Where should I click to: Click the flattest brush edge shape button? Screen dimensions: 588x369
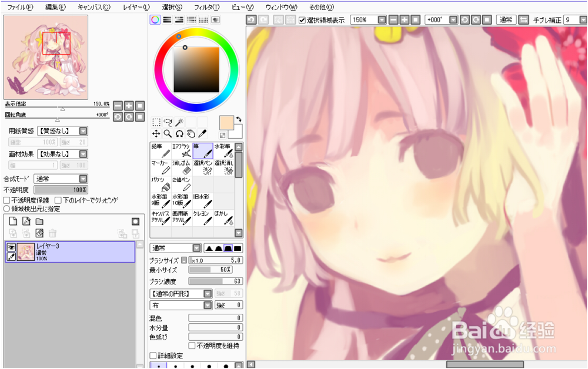click(x=238, y=248)
